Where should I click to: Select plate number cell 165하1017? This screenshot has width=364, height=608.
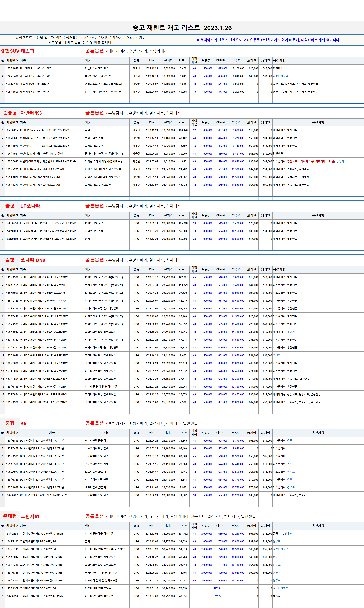point(12,332)
